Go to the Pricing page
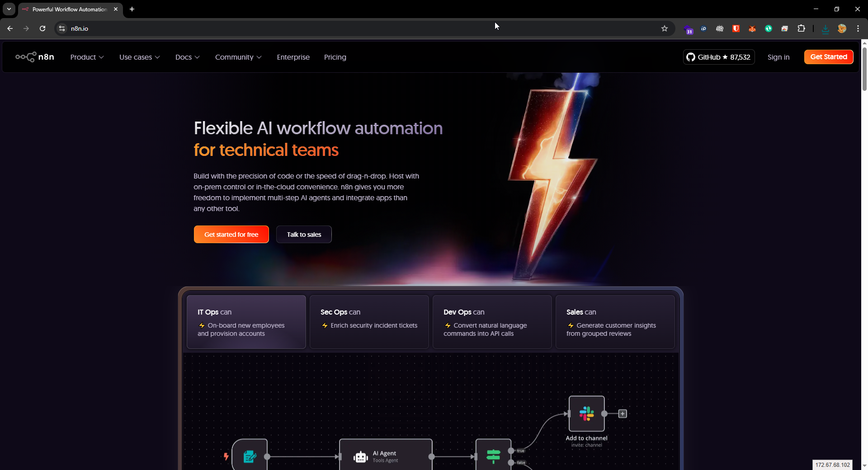This screenshot has width=868, height=470. [x=335, y=57]
